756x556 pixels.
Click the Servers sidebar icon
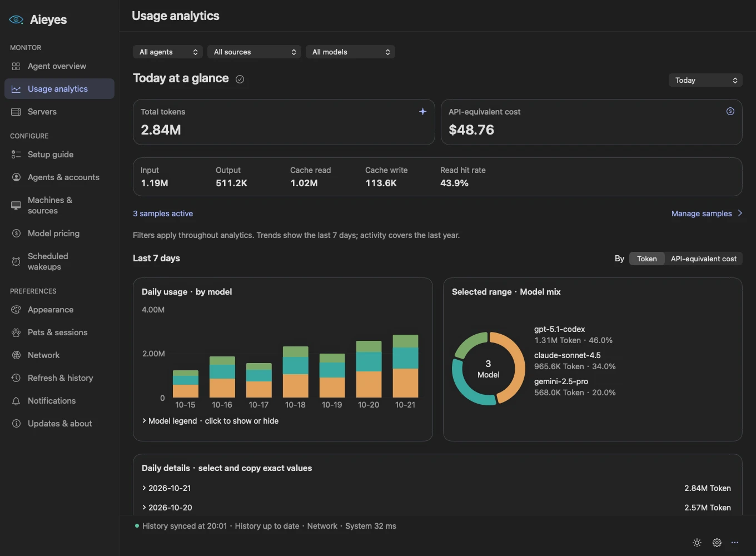point(16,112)
